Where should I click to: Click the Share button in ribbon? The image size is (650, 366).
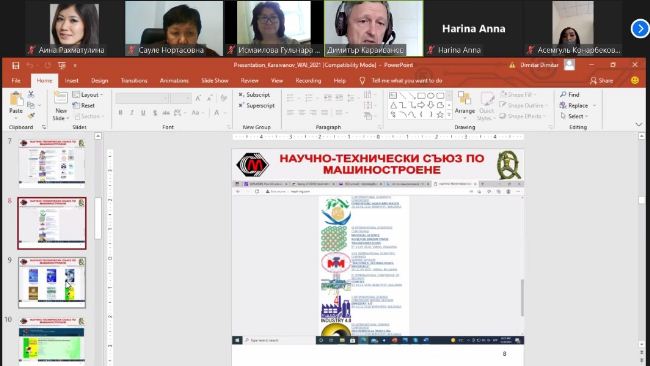(x=601, y=81)
